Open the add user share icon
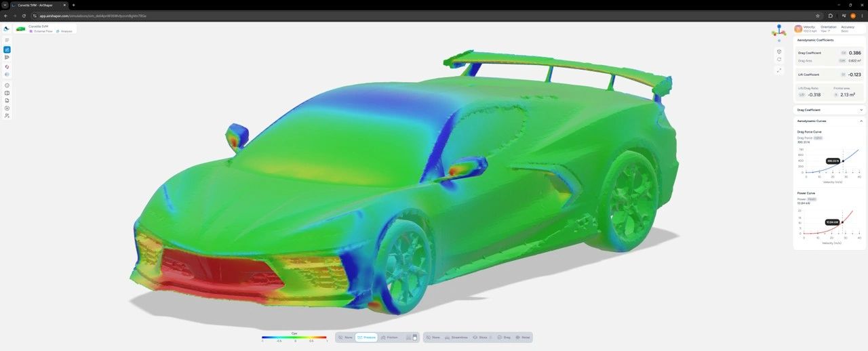Screen dimensions: 868x351 (7, 116)
